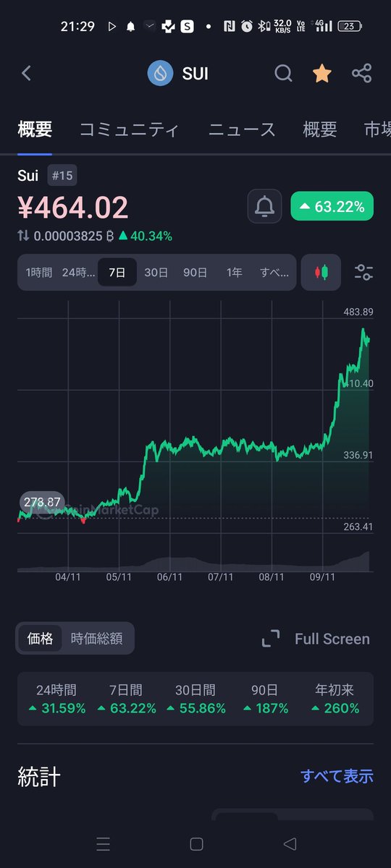391x868 pixels.
Task: Select the 24時間 chart range
Action: 78,273
